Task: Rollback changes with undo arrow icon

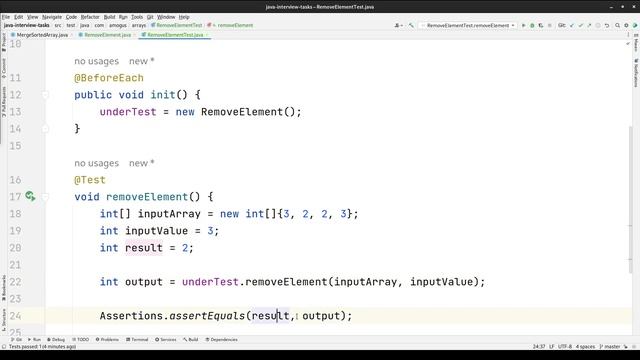Action: (x=607, y=25)
